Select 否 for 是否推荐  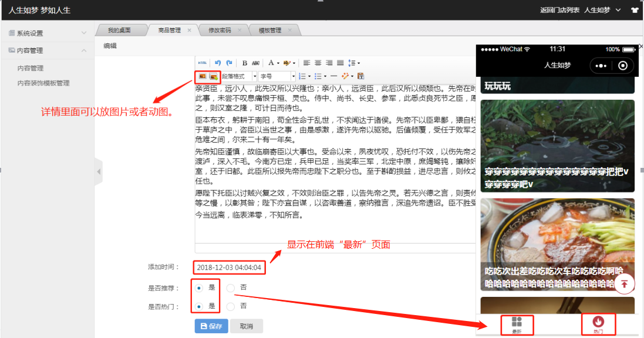(x=230, y=288)
